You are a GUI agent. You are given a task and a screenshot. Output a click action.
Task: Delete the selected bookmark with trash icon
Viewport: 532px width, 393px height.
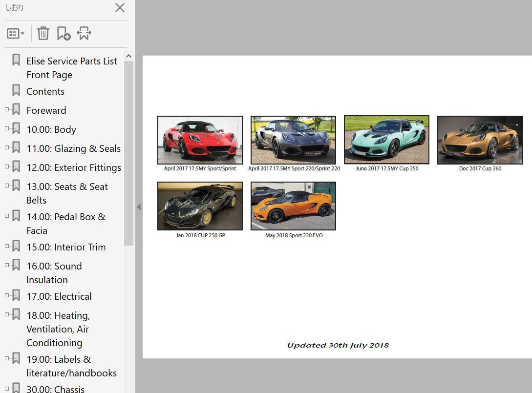(x=43, y=33)
